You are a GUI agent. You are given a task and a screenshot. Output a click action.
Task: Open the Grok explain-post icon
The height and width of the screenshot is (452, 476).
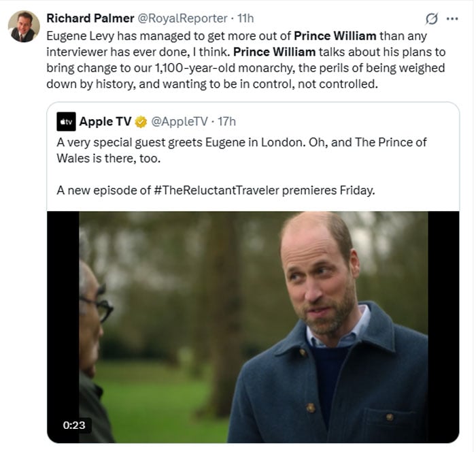tap(431, 18)
